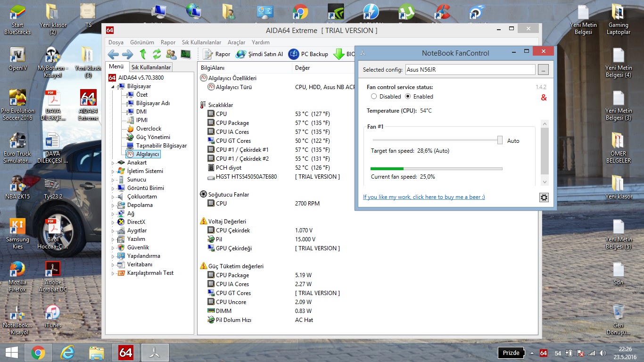
Task: Open Chrome from the Windows taskbar
Action: pyautogui.click(x=38, y=353)
